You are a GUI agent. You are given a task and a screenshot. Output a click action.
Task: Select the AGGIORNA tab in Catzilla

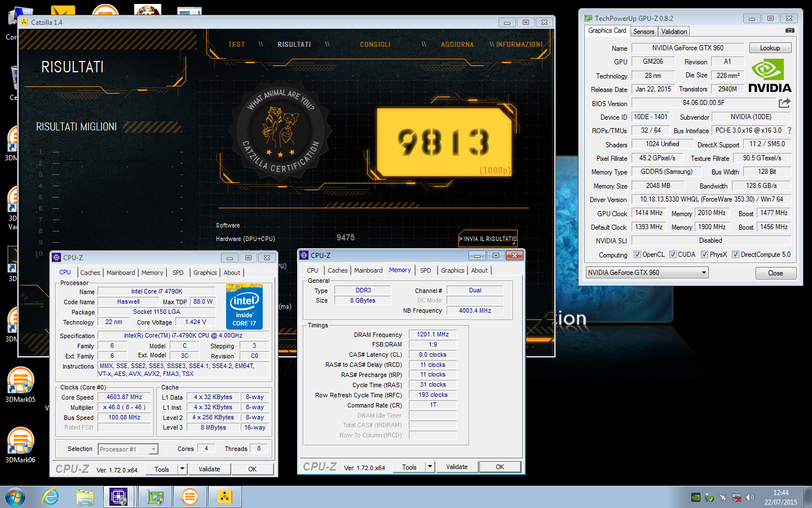tap(457, 45)
